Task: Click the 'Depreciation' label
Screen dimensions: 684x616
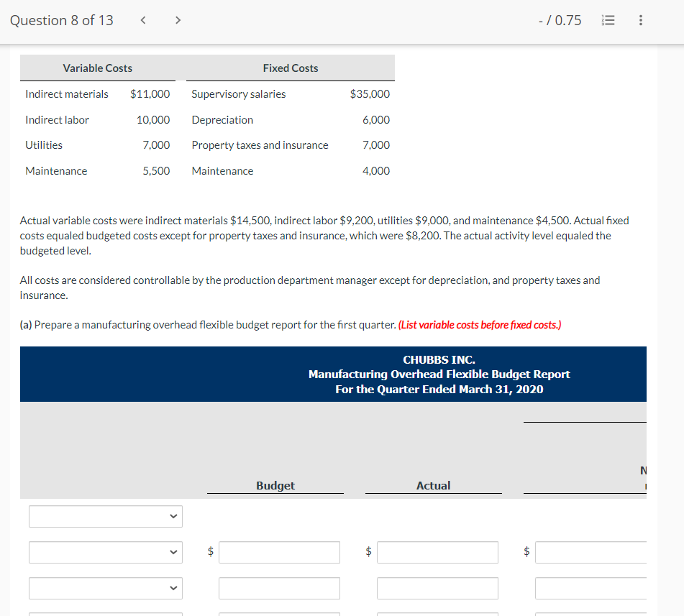Action: click(222, 119)
